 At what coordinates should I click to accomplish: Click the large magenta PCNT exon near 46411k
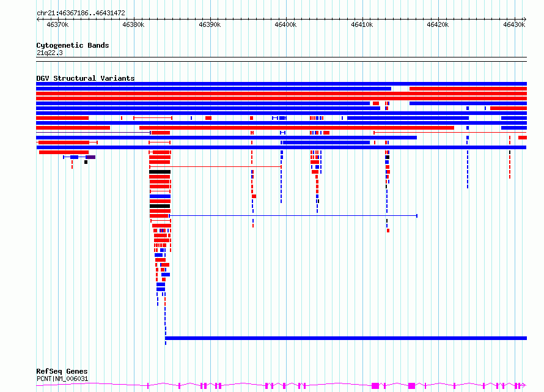(375, 386)
